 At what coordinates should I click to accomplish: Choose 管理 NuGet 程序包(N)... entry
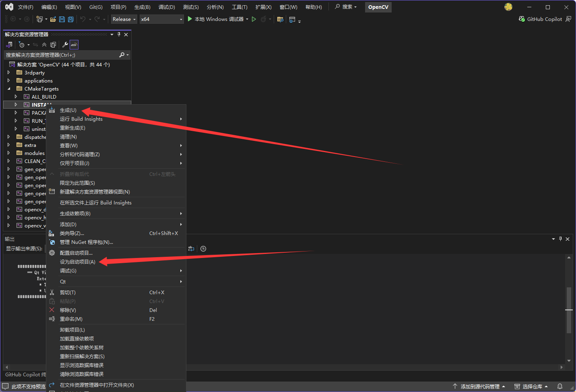(x=116, y=242)
